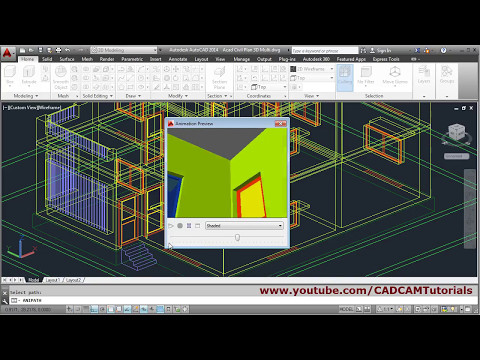Image resolution: width=480 pixels, height=360 pixels.
Task: Expand the Solid Editing panel
Action: (98, 96)
